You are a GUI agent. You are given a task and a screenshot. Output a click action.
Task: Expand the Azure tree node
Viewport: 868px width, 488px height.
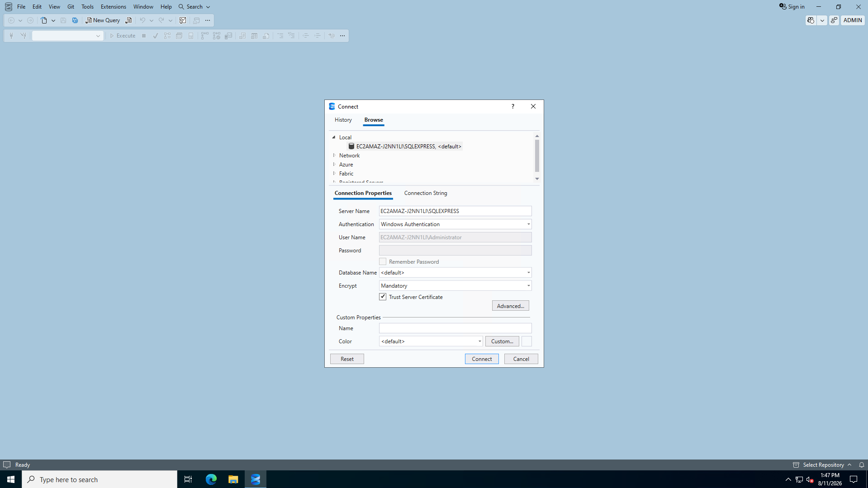pos(334,164)
